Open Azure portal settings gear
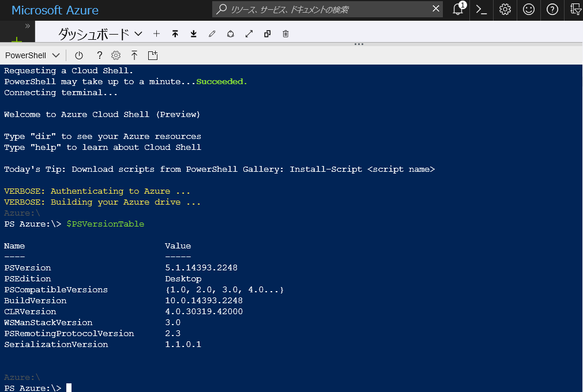Image resolution: width=583 pixels, height=392 pixels. (505, 10)
